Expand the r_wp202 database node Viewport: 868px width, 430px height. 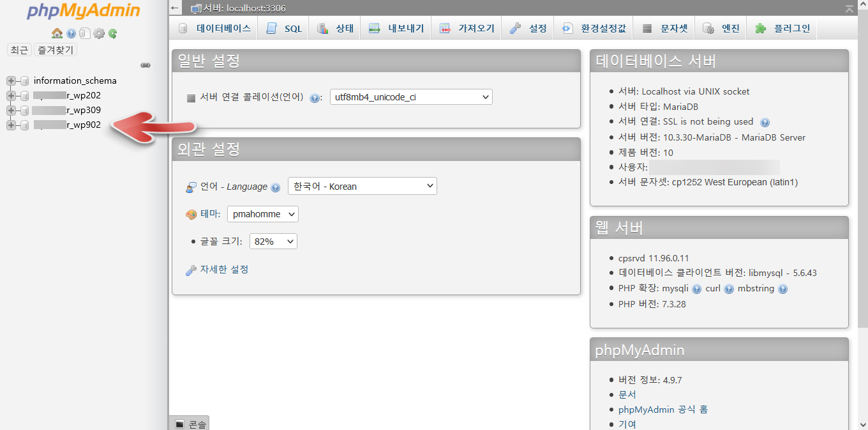[11, 95]
